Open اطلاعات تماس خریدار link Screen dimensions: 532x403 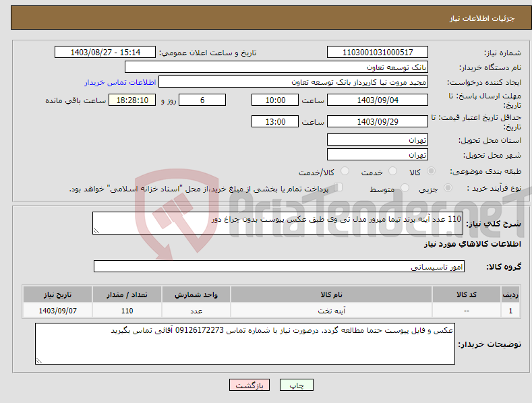point(120,82)
